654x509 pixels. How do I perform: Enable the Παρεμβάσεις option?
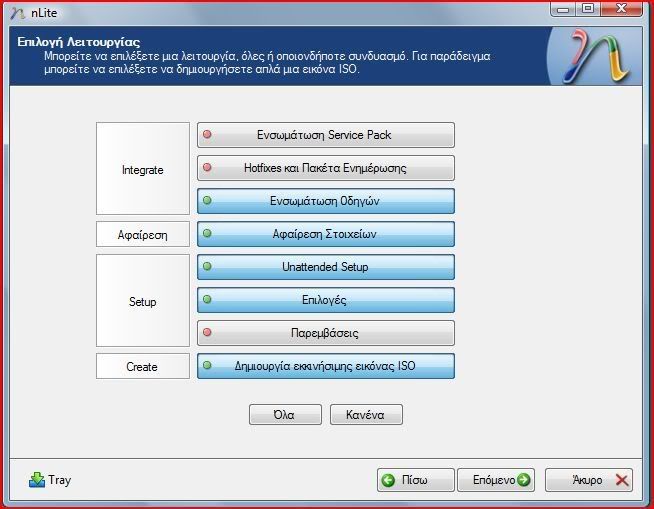(x=325, y=333)
